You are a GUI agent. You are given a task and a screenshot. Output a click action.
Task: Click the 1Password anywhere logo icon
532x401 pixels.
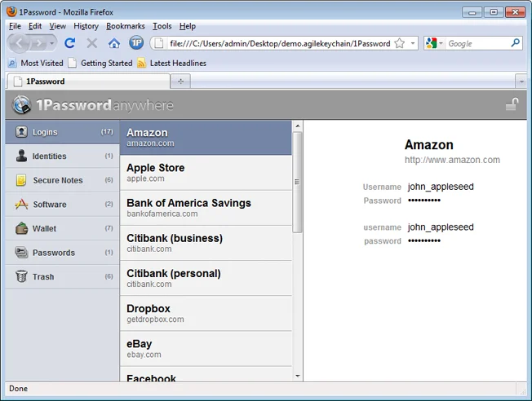tap(22, 105)
